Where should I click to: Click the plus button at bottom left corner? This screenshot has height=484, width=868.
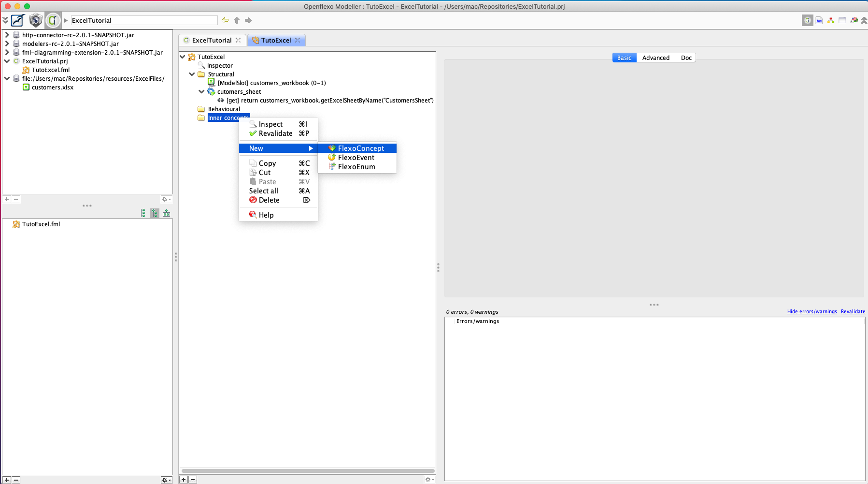click(x=7, y=480)
